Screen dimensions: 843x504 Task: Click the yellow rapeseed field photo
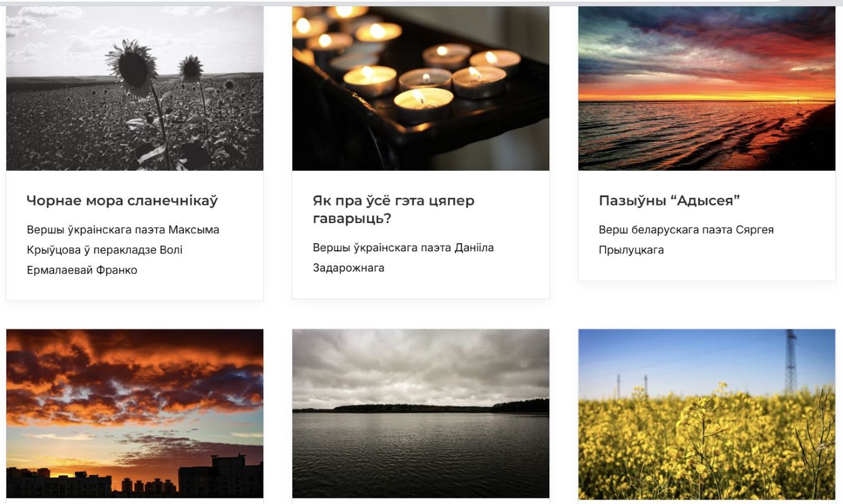pos(707,413)
